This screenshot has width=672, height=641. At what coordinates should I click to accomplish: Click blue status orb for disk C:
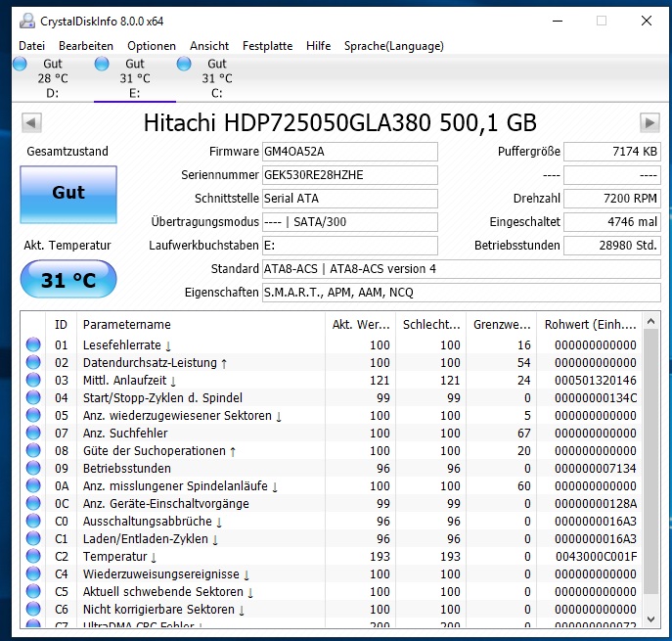(x=184, y=64)
